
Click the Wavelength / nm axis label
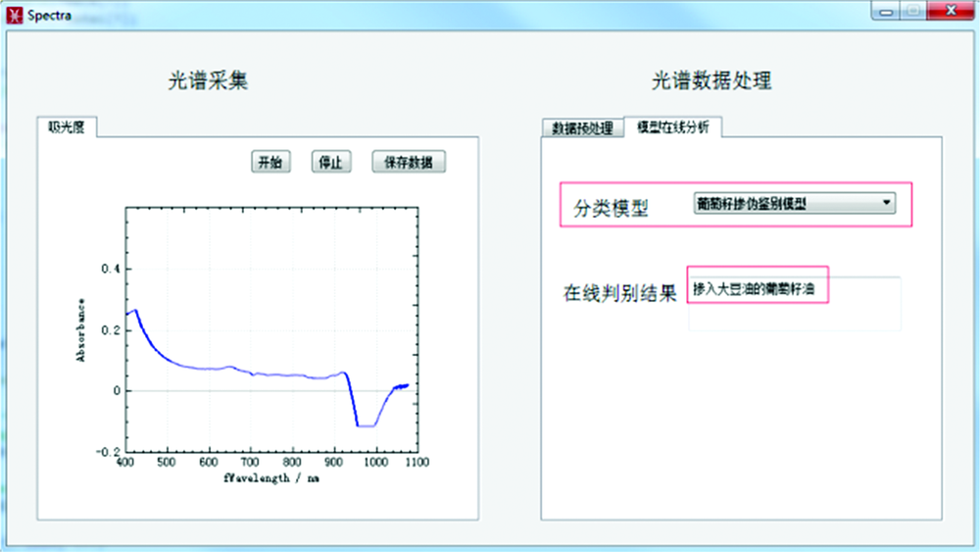click(x=270, y=478)
